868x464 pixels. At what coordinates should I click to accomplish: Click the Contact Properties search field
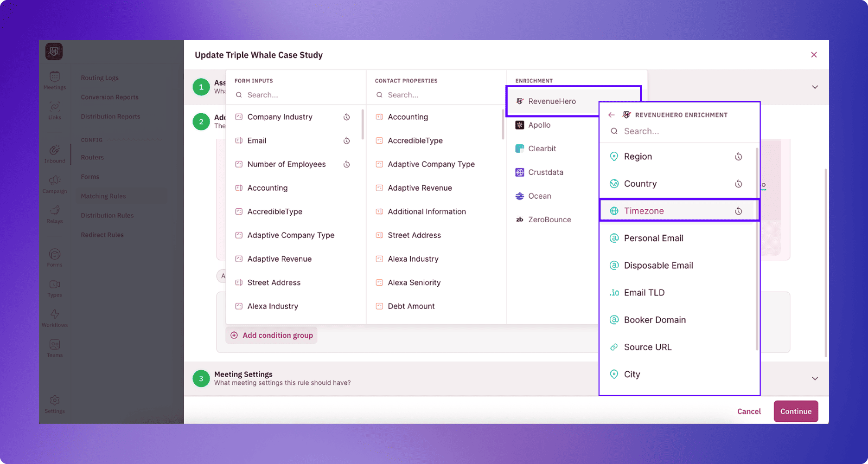[436, 95]
